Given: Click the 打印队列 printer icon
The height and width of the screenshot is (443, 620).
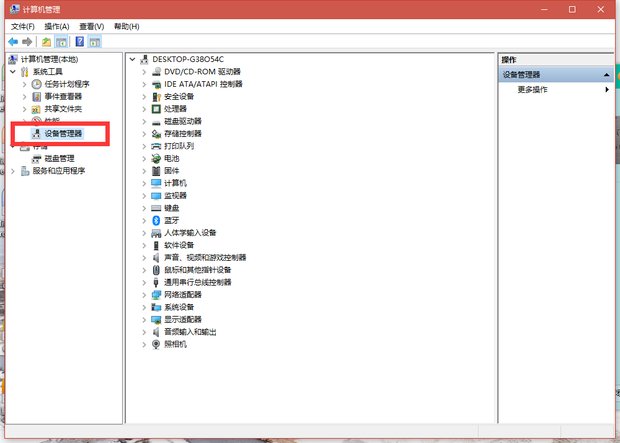Looking at the screenshot, I should point(156,146).
